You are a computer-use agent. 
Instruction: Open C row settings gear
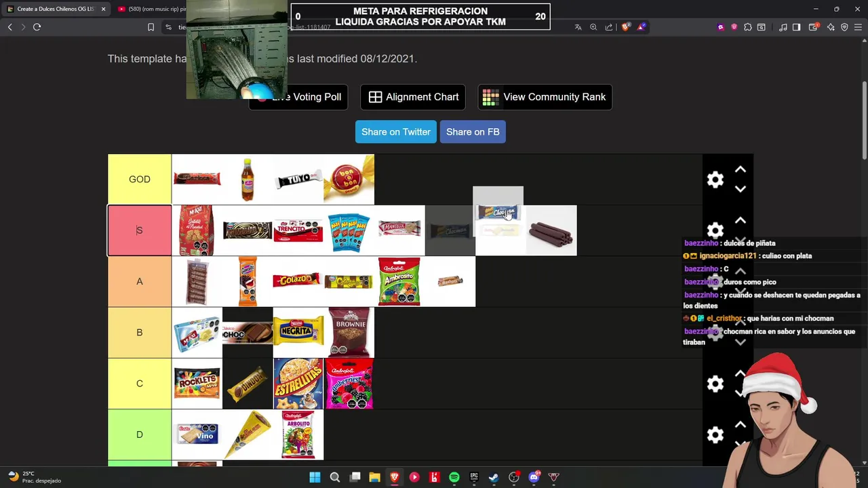715,384
